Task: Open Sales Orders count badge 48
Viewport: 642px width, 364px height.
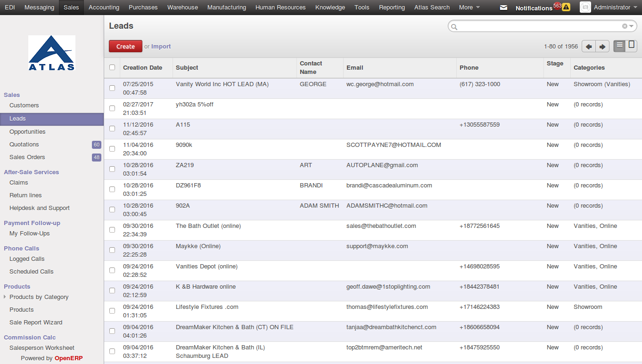Action: pos(97,157)
